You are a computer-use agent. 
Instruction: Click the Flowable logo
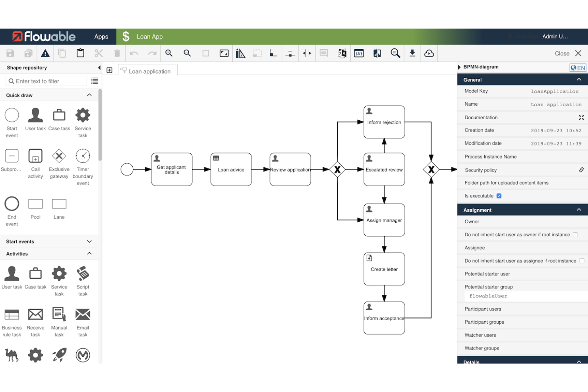[x=44, y=37]
